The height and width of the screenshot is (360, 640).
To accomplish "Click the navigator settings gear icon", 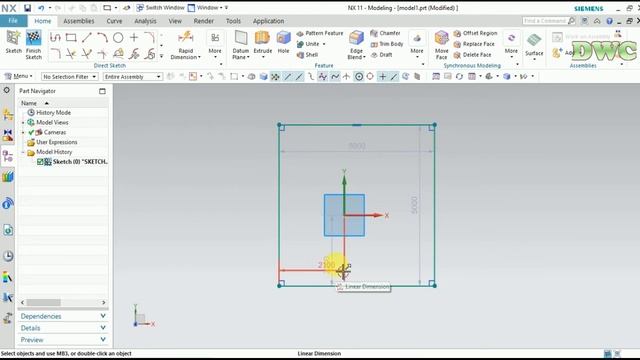I will [7, 90].
